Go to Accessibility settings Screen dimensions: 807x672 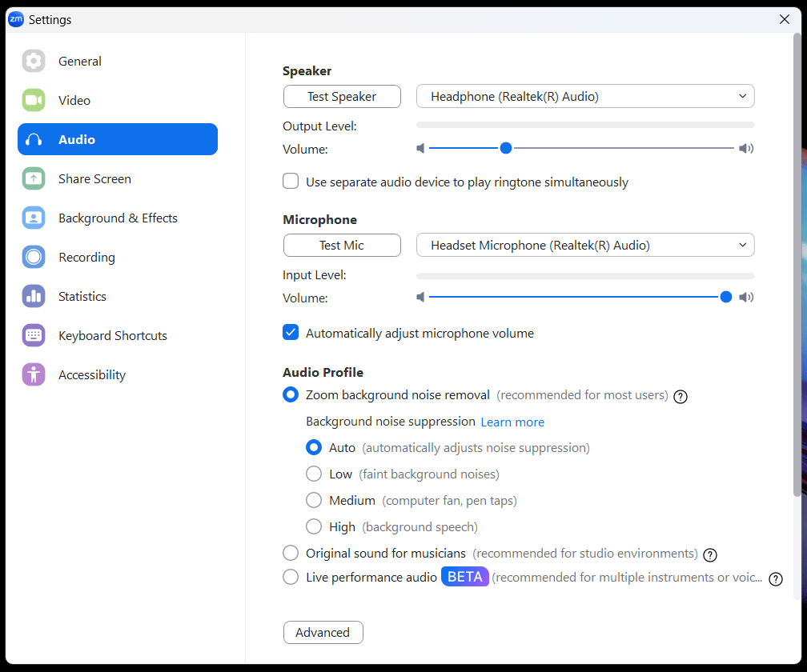118,375
